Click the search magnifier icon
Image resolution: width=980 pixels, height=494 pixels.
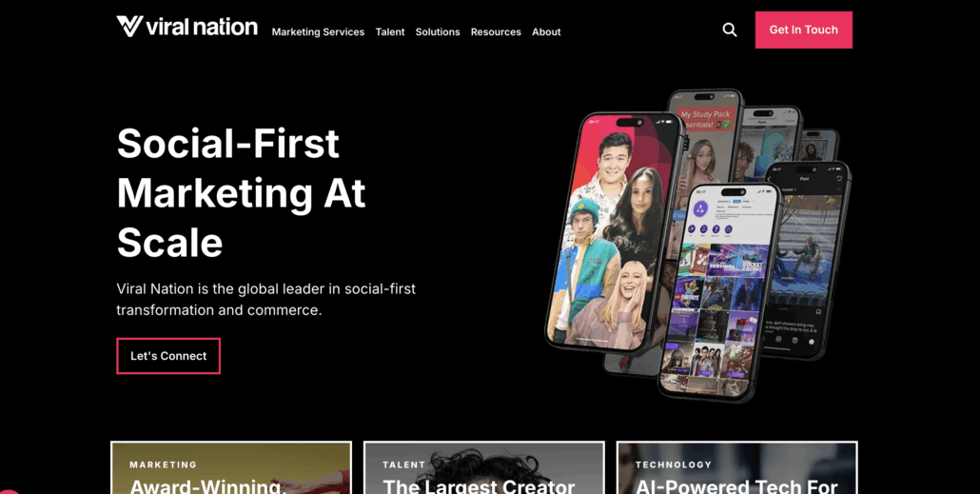coord(730,30)
